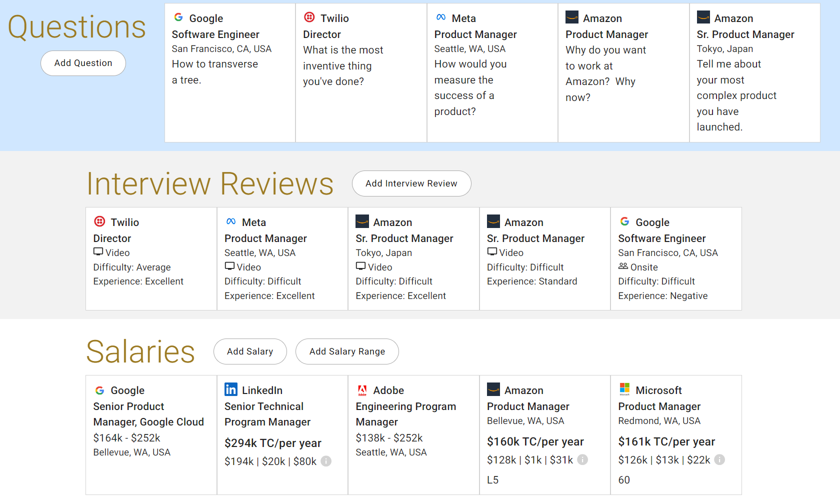Open the 'How to transverse a tree' question

(x=215, y=72)
